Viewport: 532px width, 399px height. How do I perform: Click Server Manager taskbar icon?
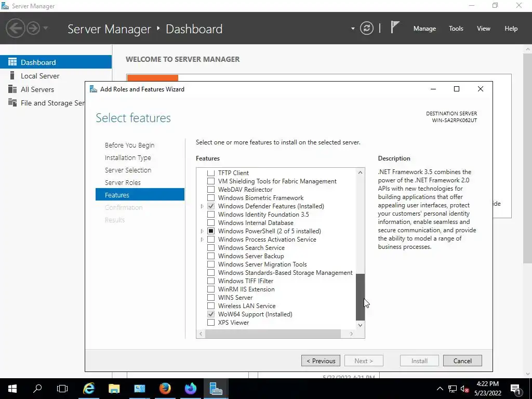[x=216, y=389]
